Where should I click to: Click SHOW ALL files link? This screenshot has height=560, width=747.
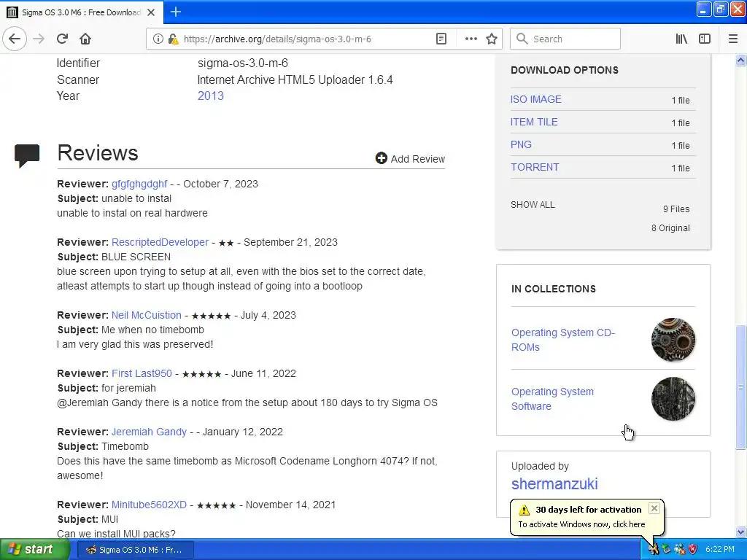(533, 205)
